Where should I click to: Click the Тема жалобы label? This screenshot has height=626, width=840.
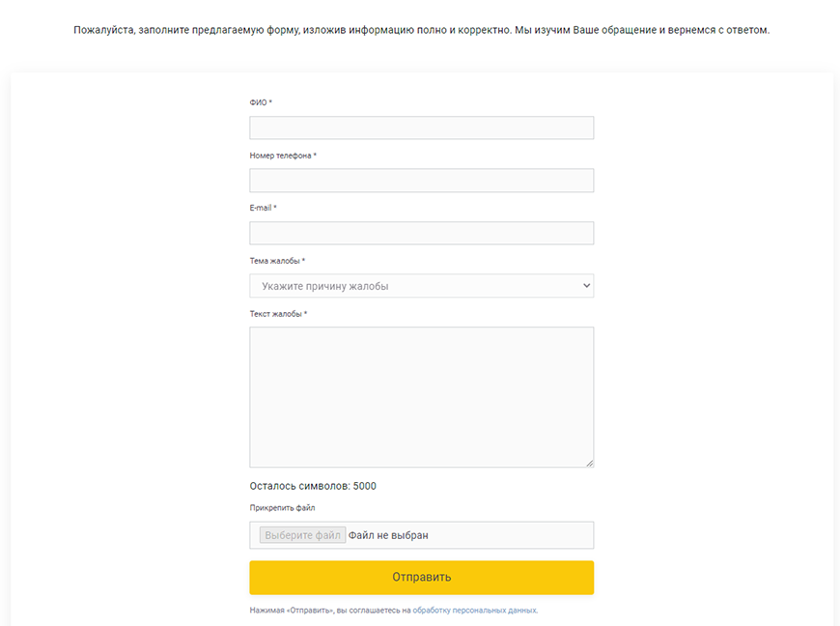(277, 261)
